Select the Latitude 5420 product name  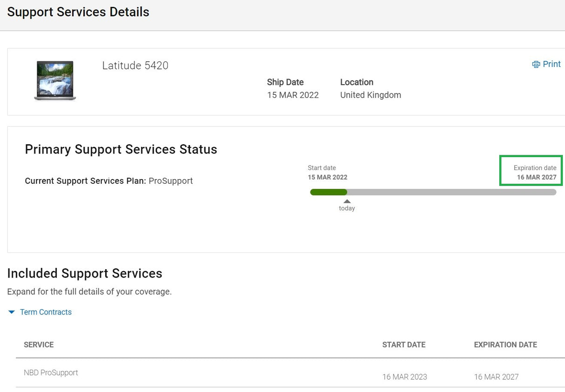135,66
